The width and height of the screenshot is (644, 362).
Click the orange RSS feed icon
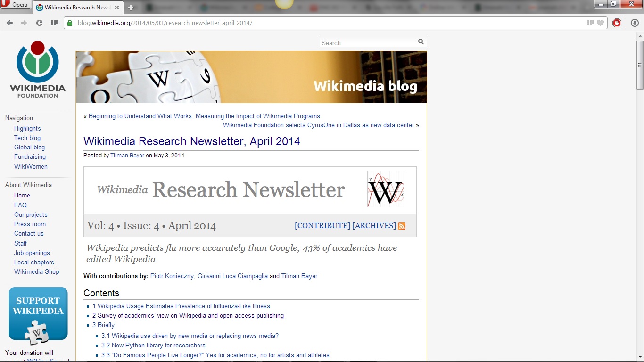click(402, 226)
